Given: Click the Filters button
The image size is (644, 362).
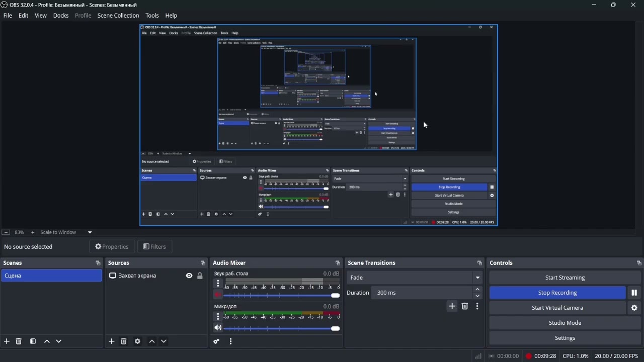Looking at the screenshot, I should (x=154, y=247).
